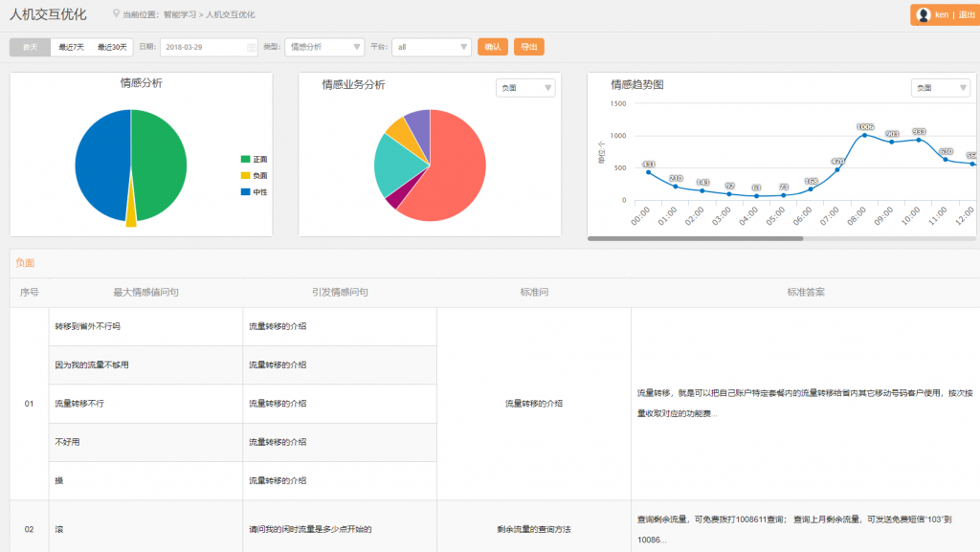Toggle the 中性 legend item

pos(254,192)
